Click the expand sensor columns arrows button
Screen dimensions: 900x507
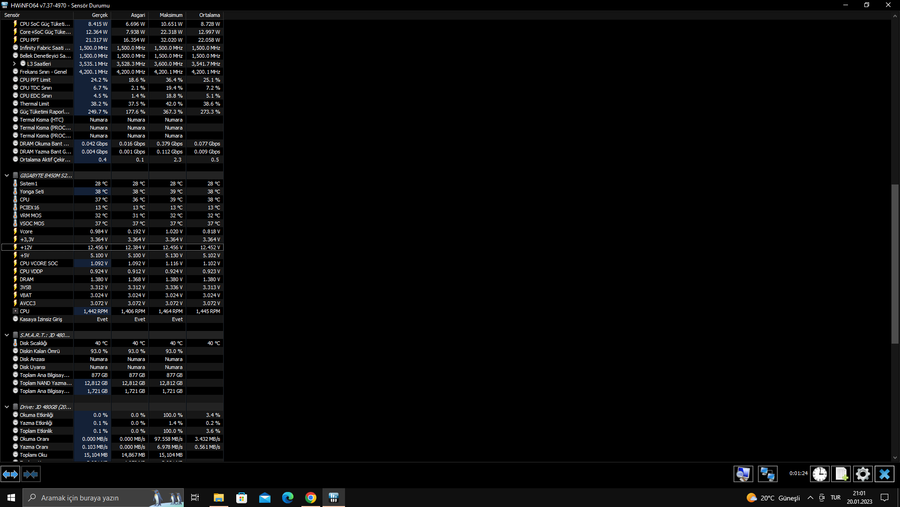tap(10, 474)
